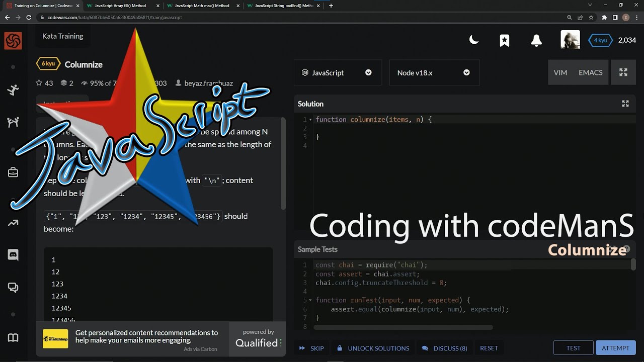Screen dimensions: 644x362
Task: Click the collections count icon showing 2
Action: [67, 83]
